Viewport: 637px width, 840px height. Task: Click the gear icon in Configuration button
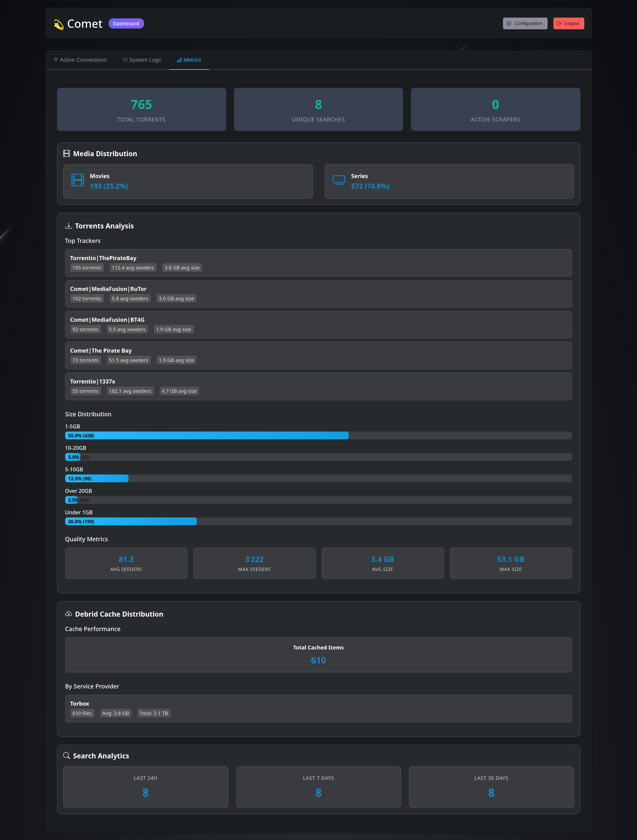[509, 24]
